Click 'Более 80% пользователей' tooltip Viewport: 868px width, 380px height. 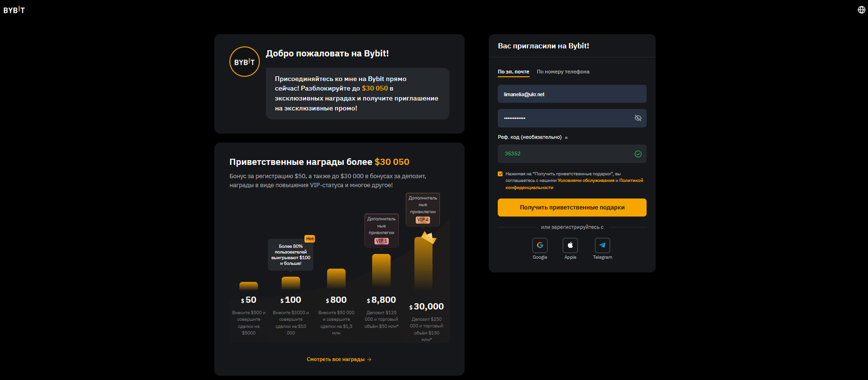point(291,255)
